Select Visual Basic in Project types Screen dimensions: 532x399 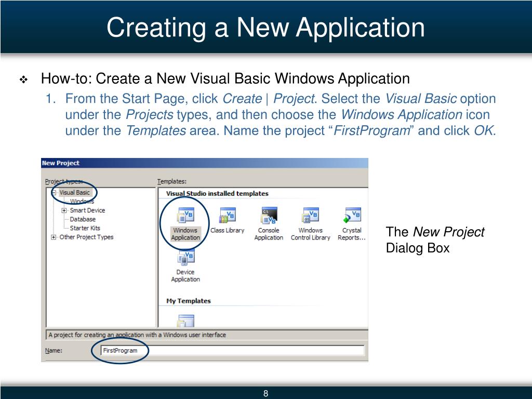pyautogui.click(x=75, y=193)
